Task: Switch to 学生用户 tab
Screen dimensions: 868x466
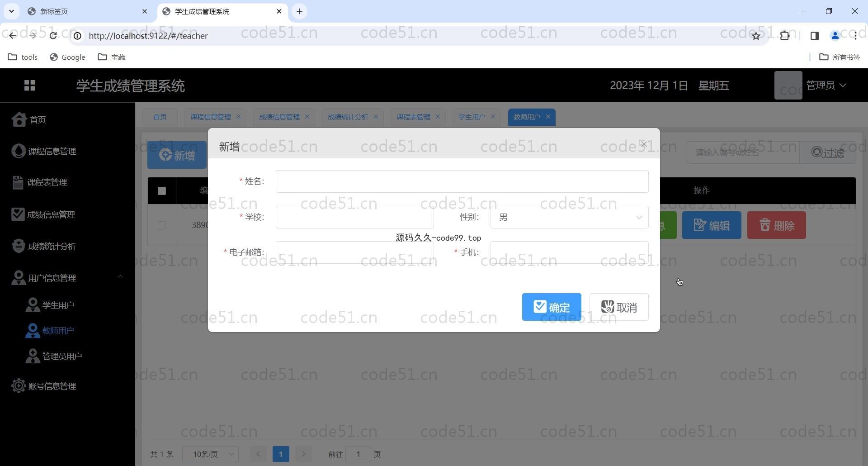Action: point(472,117)
